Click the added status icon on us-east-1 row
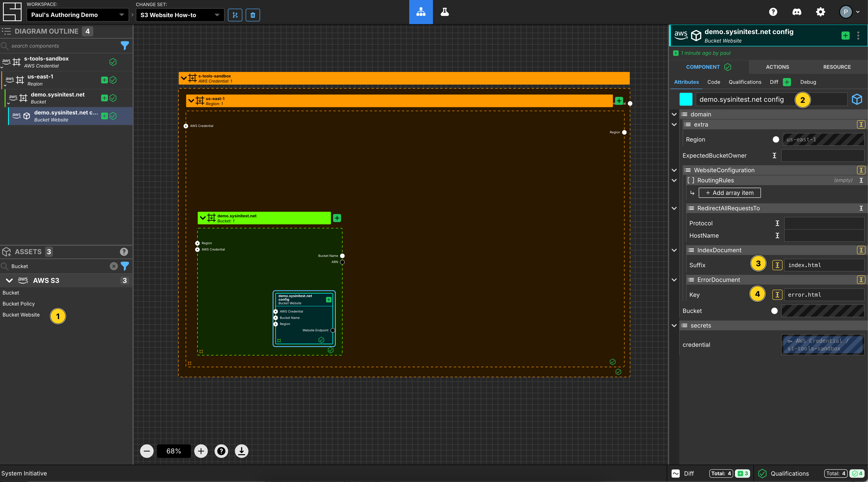 (105, 80)
